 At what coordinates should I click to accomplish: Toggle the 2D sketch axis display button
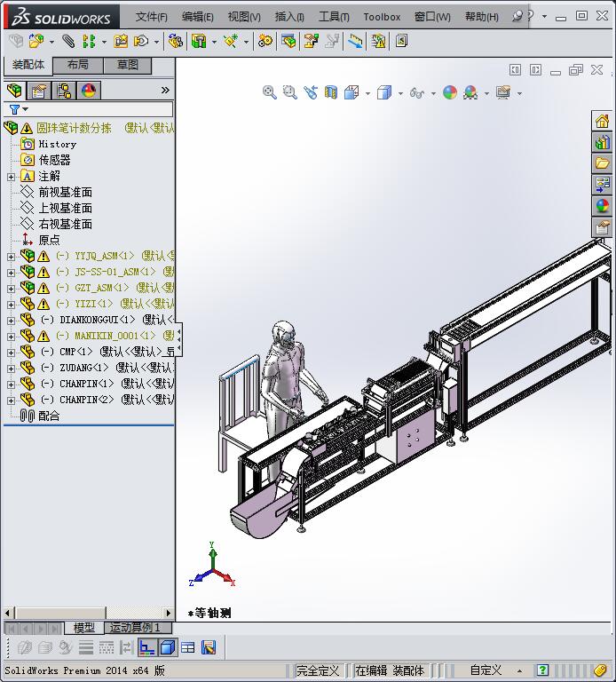pos(147,648)
